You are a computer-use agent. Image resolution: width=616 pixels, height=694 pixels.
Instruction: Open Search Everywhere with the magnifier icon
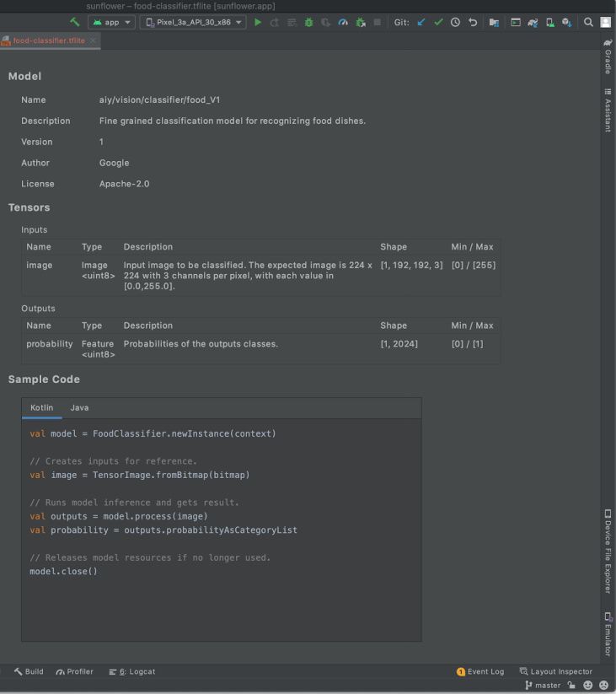pyautogui.click(x=589, y=22)
